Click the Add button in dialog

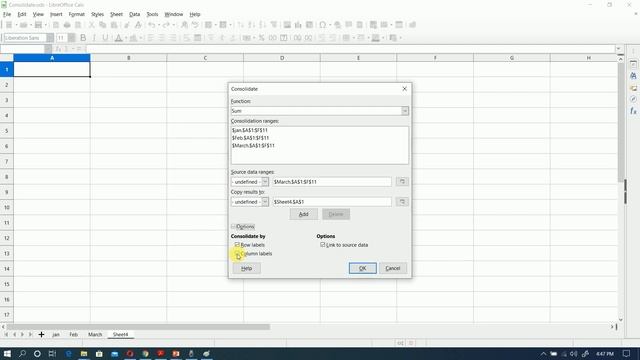tap(304, 214)
